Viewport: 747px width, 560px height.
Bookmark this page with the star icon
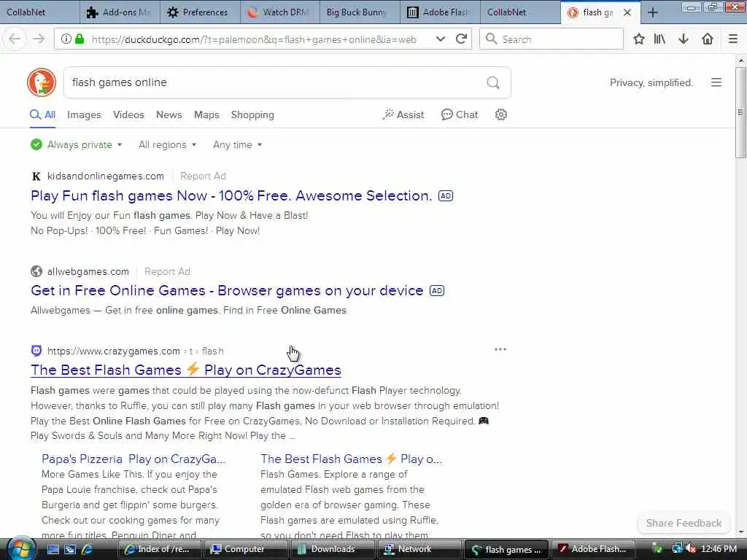click(639, 39)
